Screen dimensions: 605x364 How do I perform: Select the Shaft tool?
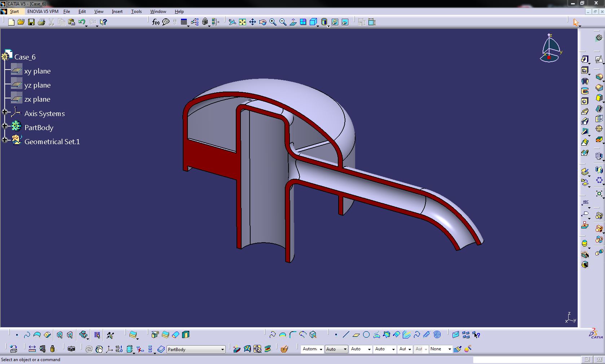pyautogui.click(x=585, y=81)
